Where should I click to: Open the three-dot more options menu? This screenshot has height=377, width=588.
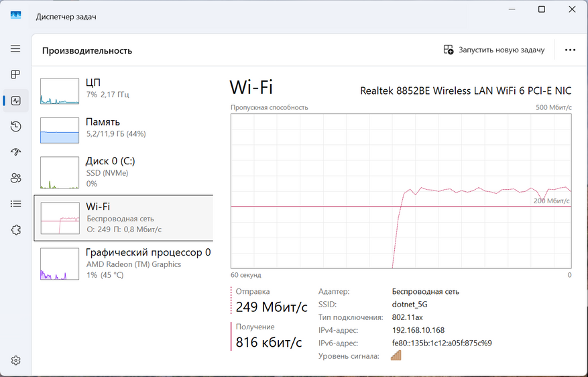571,50
